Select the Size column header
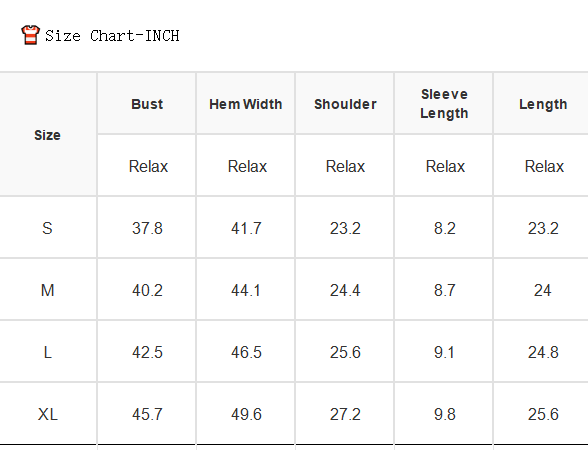 (x=47, y=135)
